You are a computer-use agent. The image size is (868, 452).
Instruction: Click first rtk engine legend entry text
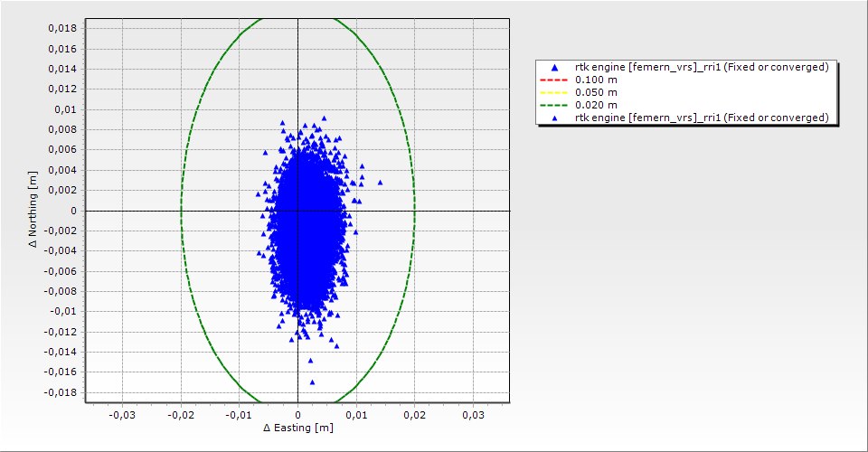pyautogui.click(x=702, y=68)
